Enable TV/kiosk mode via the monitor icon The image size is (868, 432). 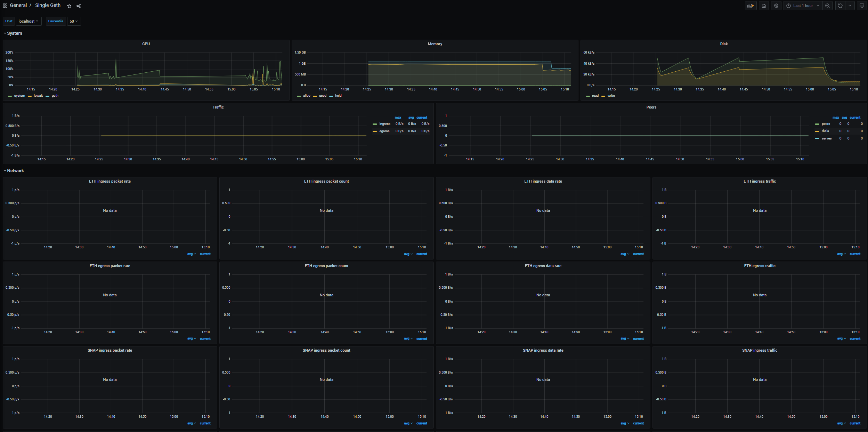tap(862, 6)
